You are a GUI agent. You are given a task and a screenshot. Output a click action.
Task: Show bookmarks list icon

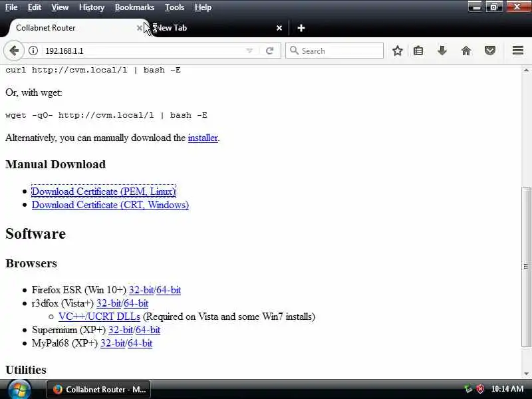(418, 51)
